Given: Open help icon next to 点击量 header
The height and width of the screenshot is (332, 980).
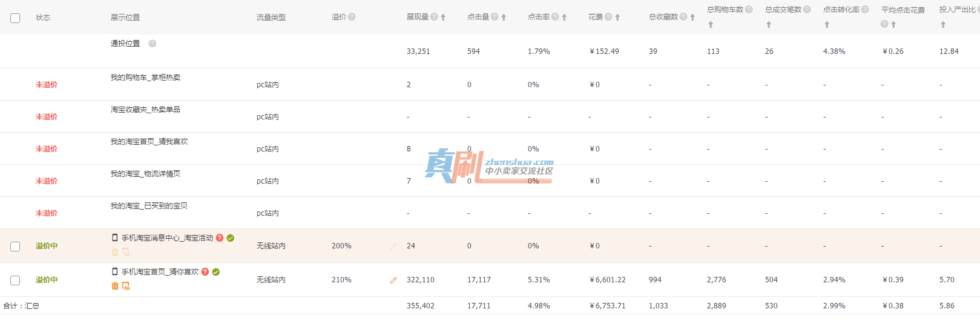Looking at the screenshot, I should [495, 17].
